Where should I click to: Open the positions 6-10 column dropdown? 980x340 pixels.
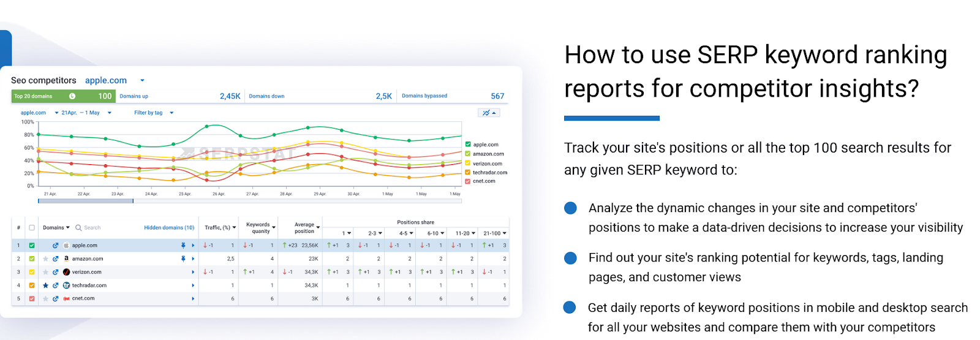pos(436,233)
